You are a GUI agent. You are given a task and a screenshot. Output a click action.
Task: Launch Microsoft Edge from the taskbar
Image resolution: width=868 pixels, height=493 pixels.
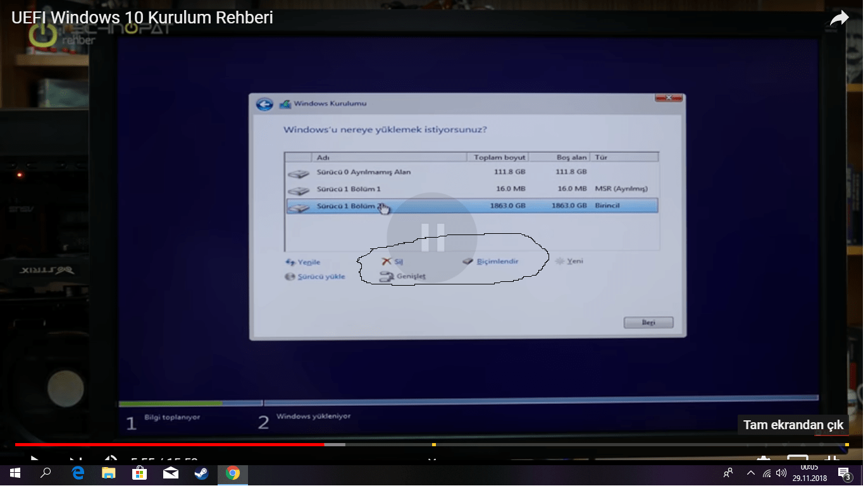(x=78, y=473)
